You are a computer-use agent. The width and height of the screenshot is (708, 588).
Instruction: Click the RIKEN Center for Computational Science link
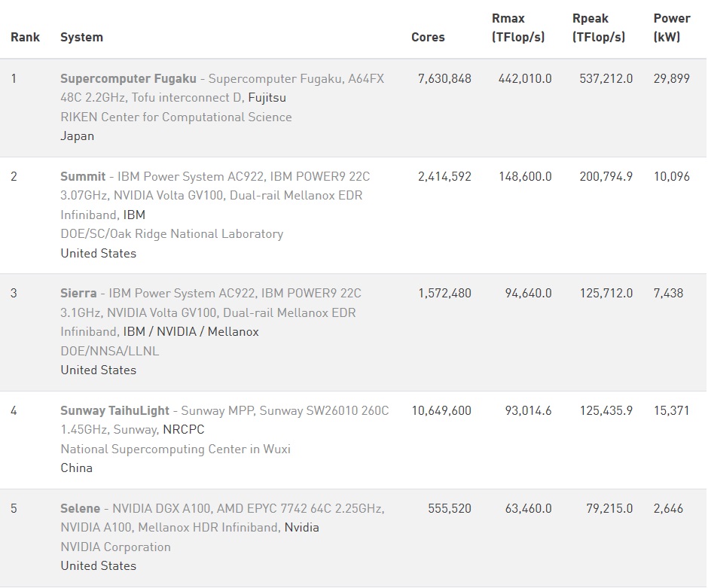click(175, 117)
